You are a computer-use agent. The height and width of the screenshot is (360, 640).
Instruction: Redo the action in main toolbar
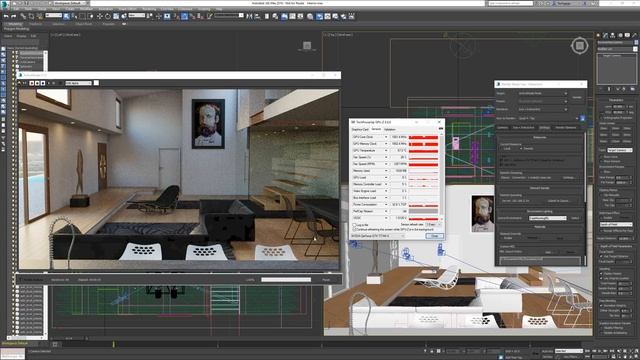[14, 16]
